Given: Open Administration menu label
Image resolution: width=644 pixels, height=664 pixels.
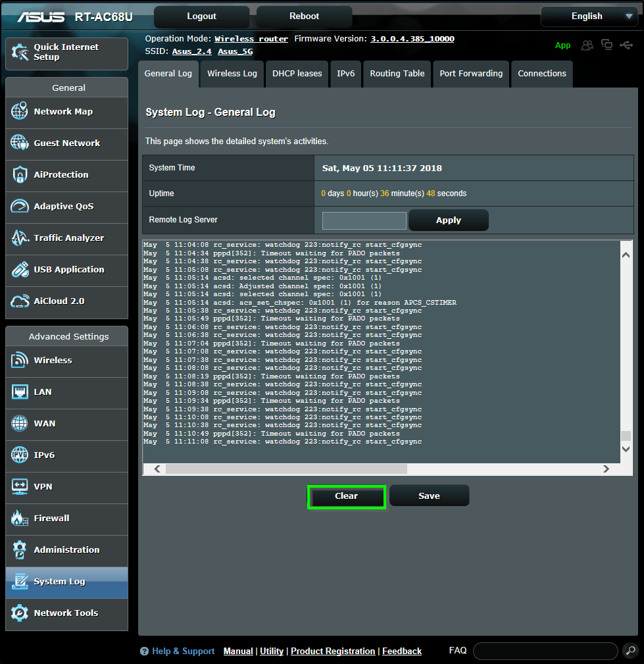Looking at the screenshot, I should click(66, 549).
